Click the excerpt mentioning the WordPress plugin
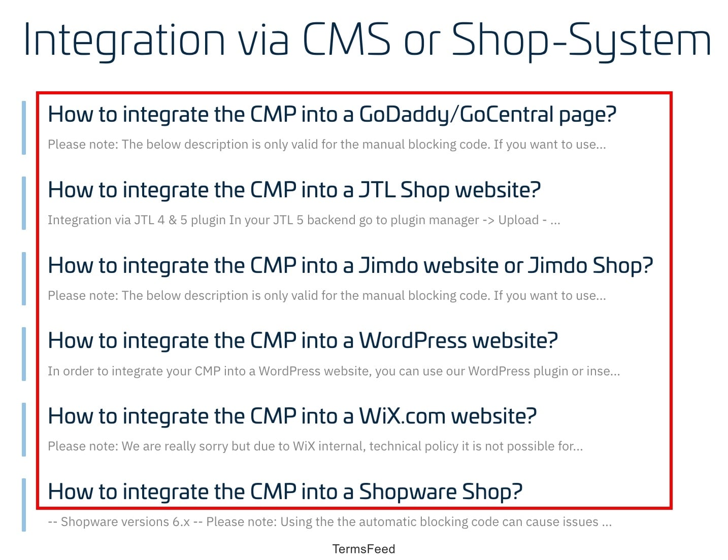This screenshot has width=728, height=560. click(x=334, y=371)
